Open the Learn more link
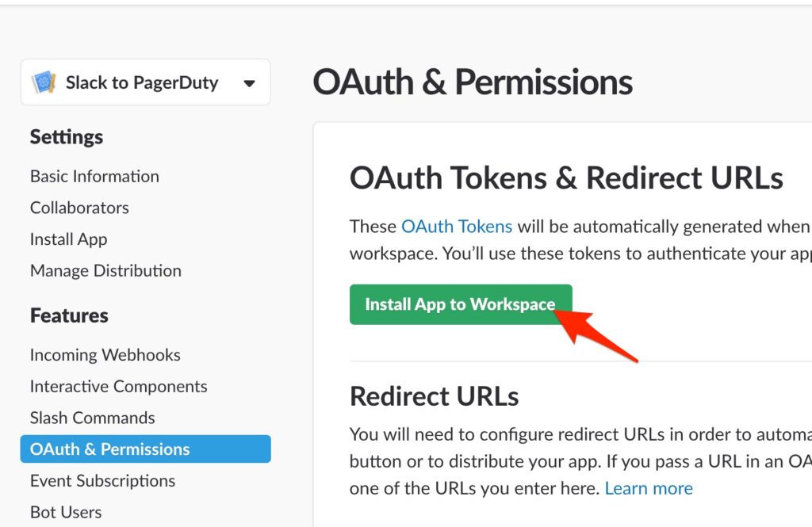 click(649, 488)
